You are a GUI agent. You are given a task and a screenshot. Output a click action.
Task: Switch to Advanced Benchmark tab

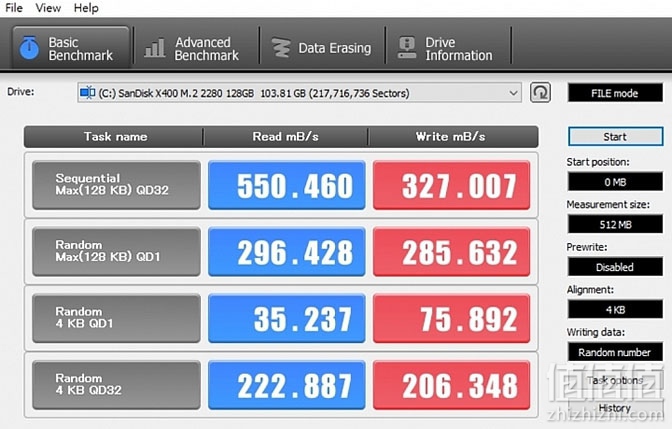coord(196,48)
